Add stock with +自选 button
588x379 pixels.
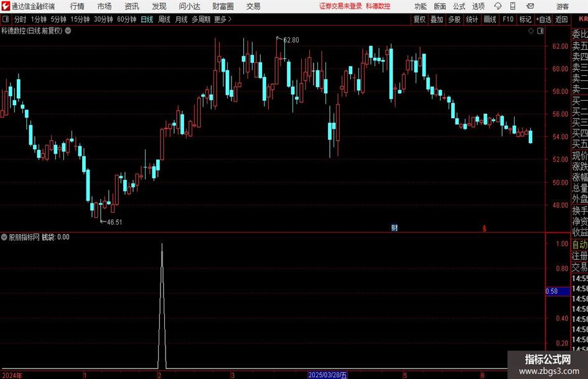pos(544,19)
